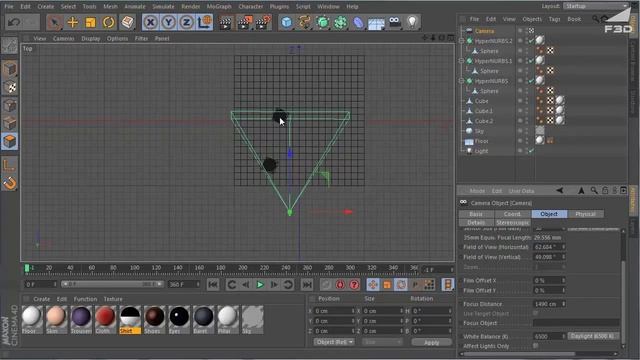Open the Object (Rel) dropdown
Screen dimensions: 640x360
334,342
